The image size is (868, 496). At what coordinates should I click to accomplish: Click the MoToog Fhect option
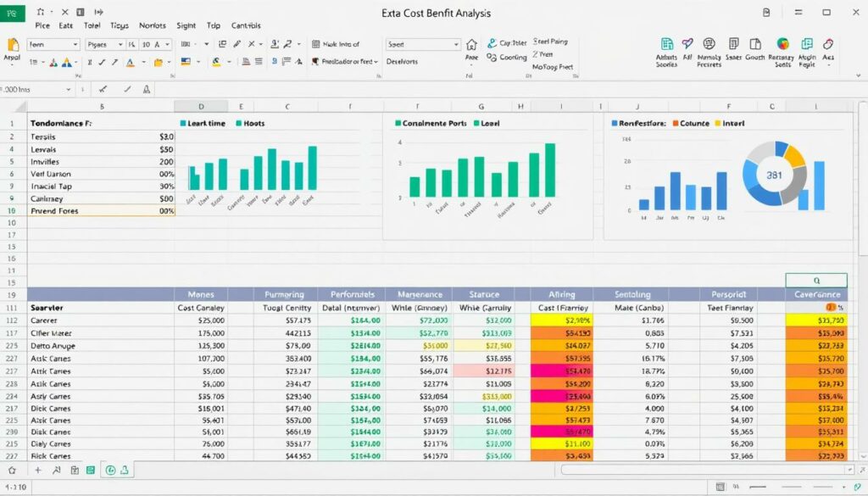click(x=553, y=67)
